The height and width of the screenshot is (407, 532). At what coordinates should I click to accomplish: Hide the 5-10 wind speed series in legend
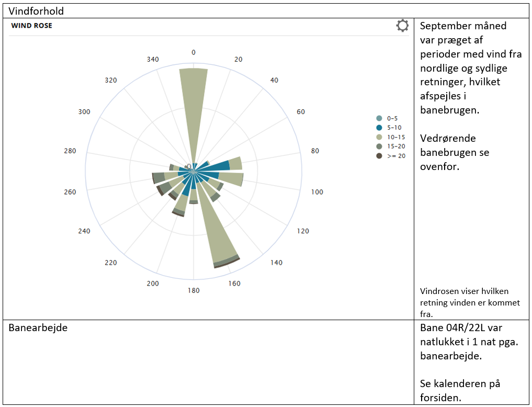[x=391, y=128]
